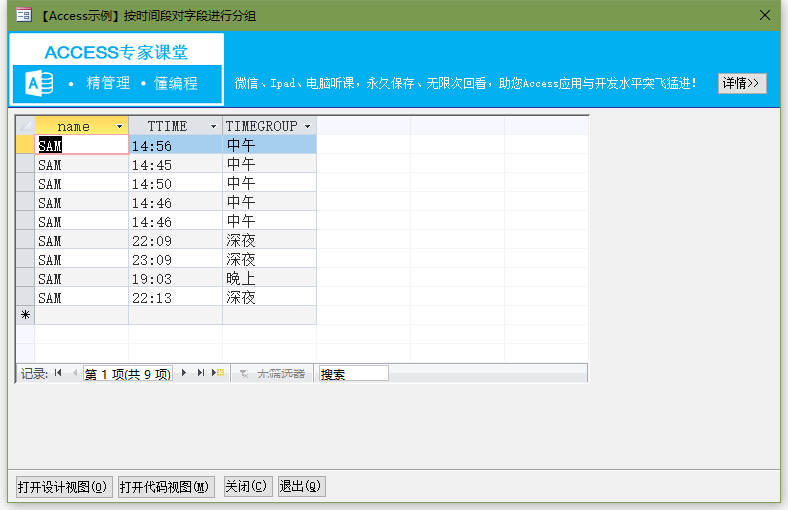
Task: Select the row selector for the 14:50 record
Action: click(25, 183)
